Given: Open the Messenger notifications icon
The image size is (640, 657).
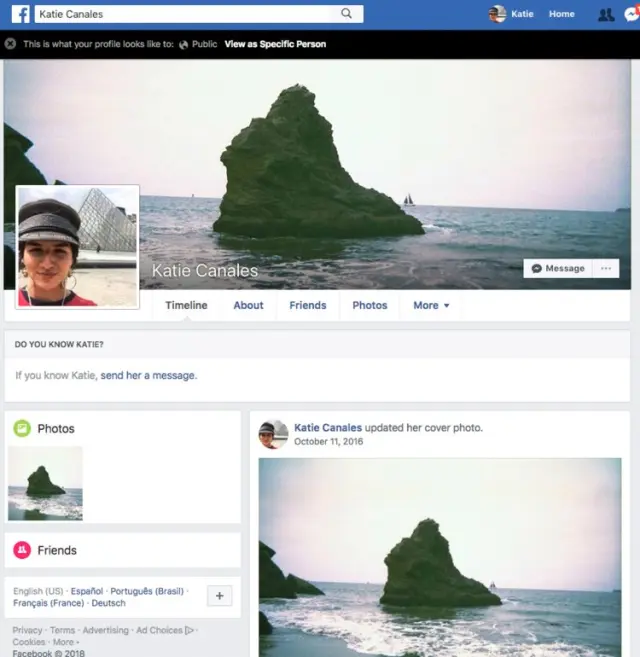Looking at the screenshot, I should click(x=632, y=14).
